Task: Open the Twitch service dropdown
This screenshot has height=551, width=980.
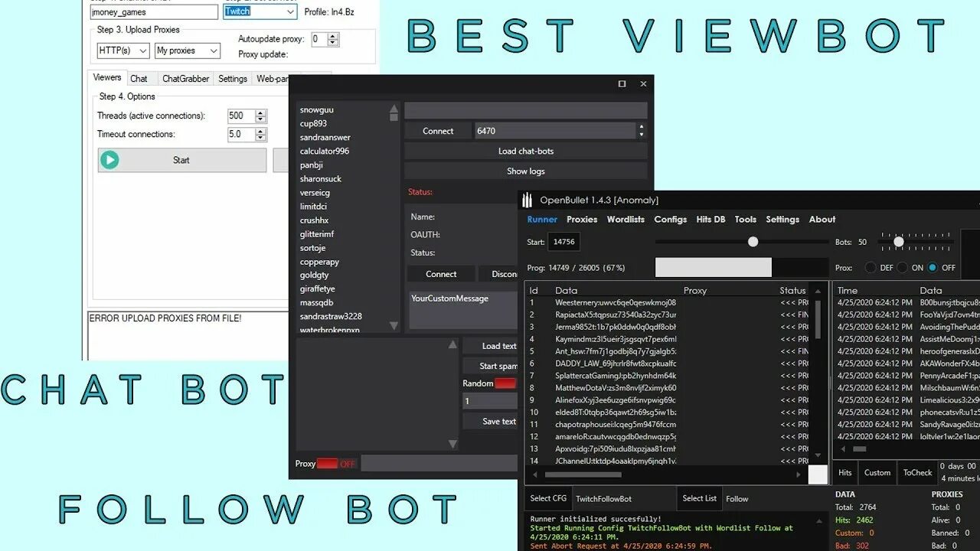Action: pyautogui.click(x=289, y=11)
